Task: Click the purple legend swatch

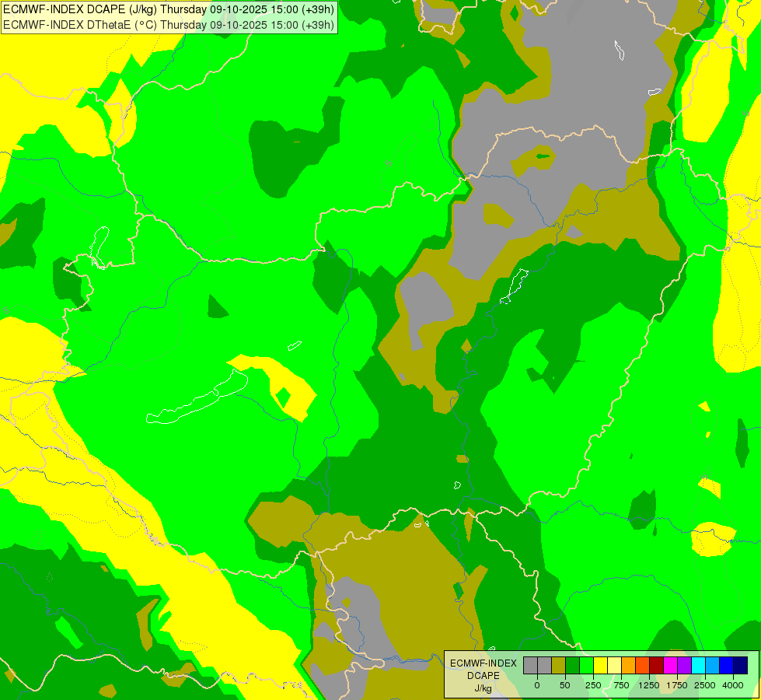Action: click(685, 666)
